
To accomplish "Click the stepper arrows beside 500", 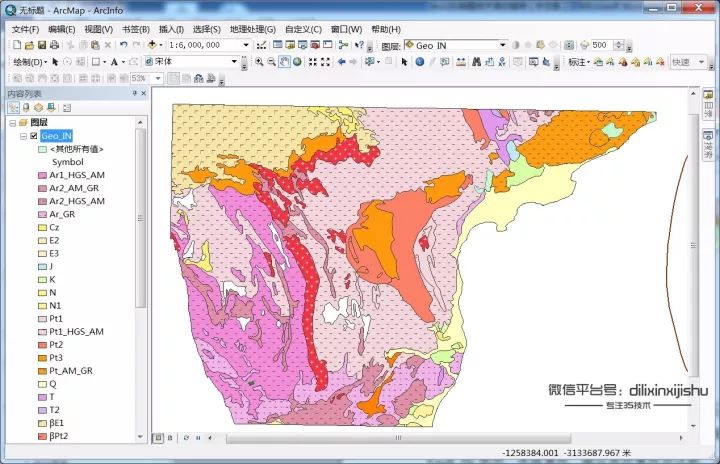I will [x=619, y=45].
